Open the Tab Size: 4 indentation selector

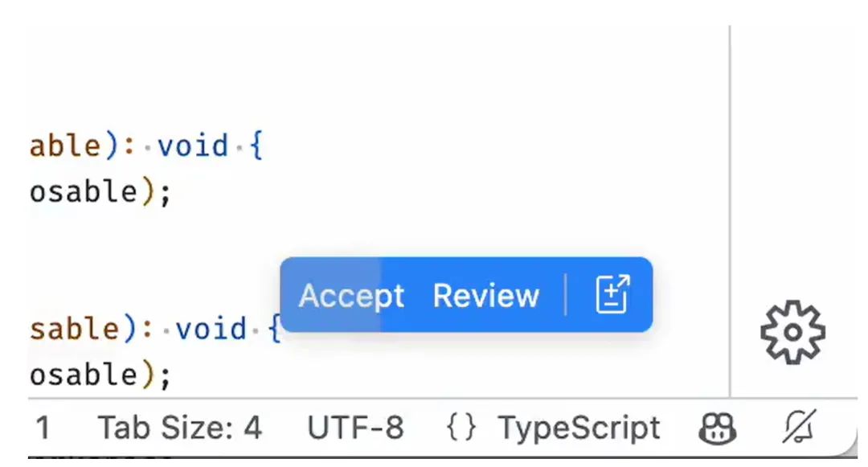pyautogui.click(x=179, y=428)
